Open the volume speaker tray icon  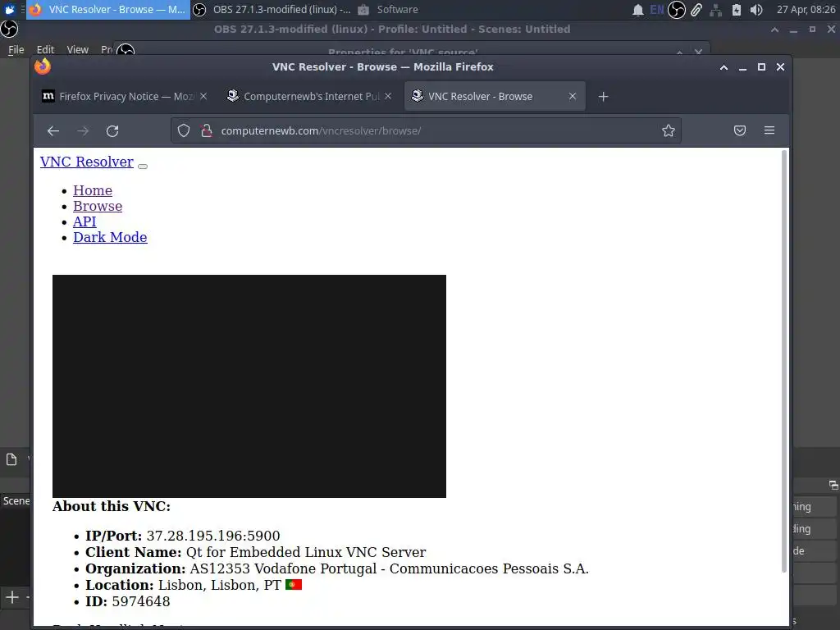coord(756,10)
